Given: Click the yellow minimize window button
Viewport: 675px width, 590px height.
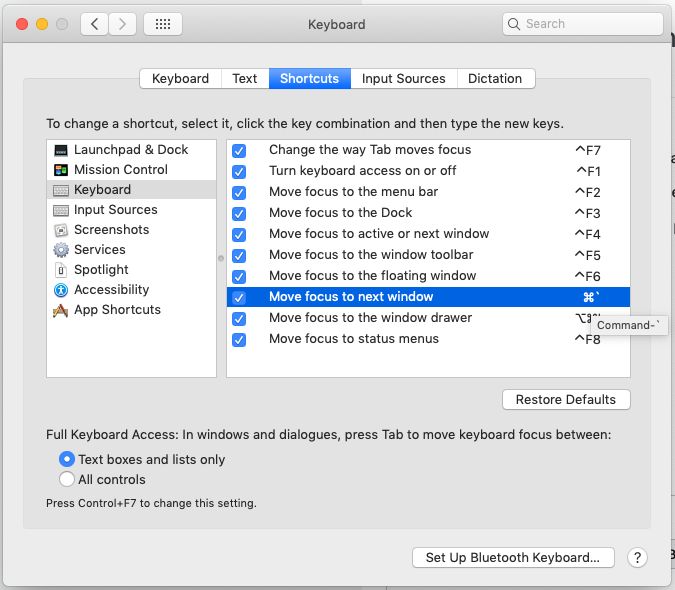Looking at the screenshot, I should 42,24.
